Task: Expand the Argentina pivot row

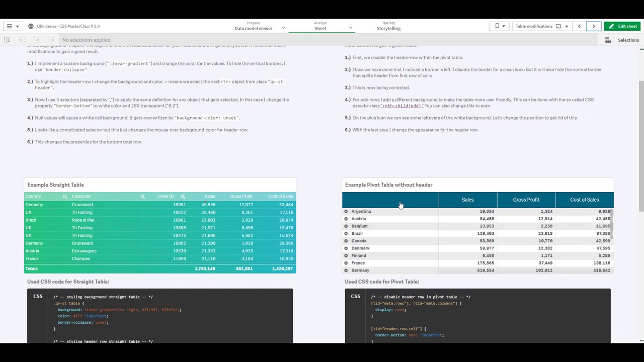Action: 346,212
